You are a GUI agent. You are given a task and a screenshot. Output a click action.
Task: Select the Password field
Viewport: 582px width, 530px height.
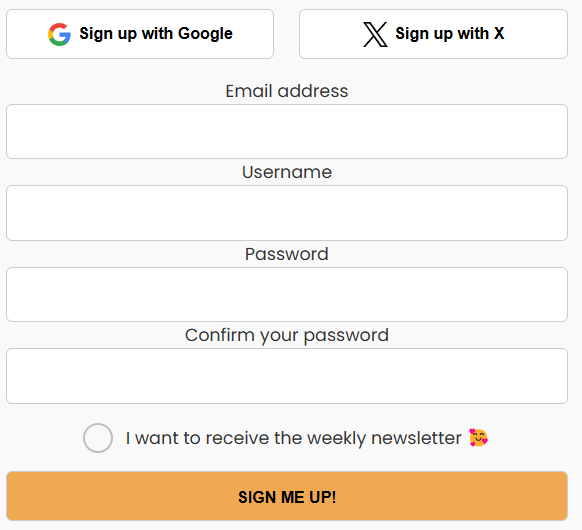(287, 294)
